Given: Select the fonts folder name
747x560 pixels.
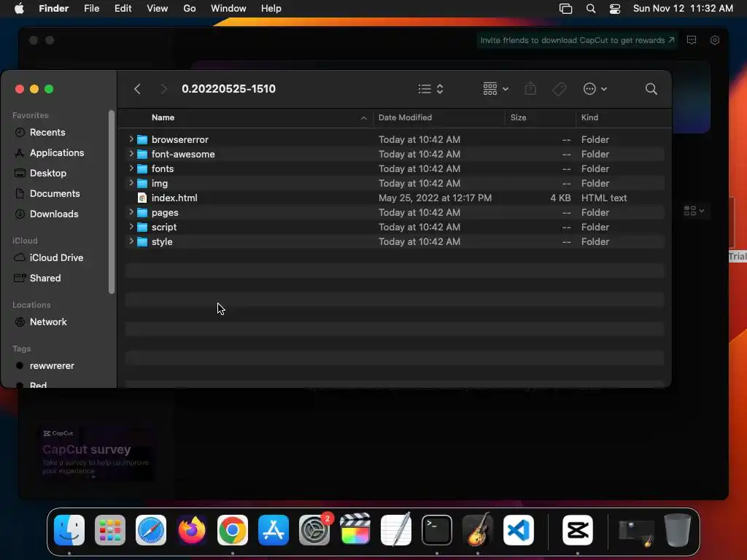Looking at the screenshot, I should pos(163,168).
